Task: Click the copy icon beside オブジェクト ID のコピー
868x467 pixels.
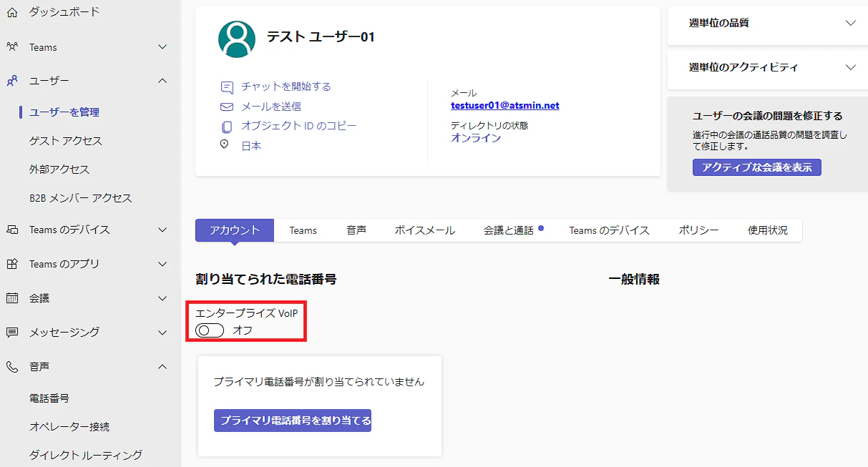Action: pyautogui.click(x=227, y=127)
